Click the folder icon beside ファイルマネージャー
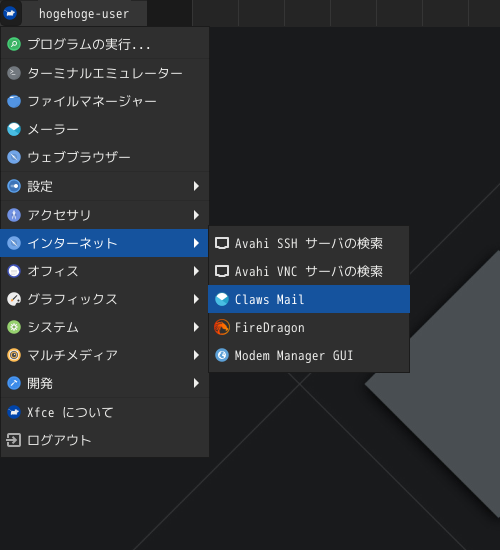This screenshot has height=550, width=500. click(14, 101)
